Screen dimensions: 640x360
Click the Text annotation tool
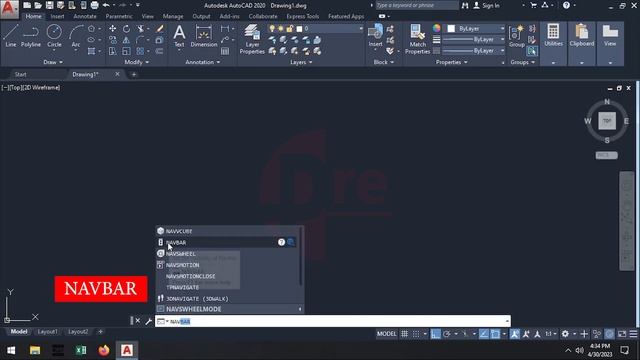coord(179,36)
